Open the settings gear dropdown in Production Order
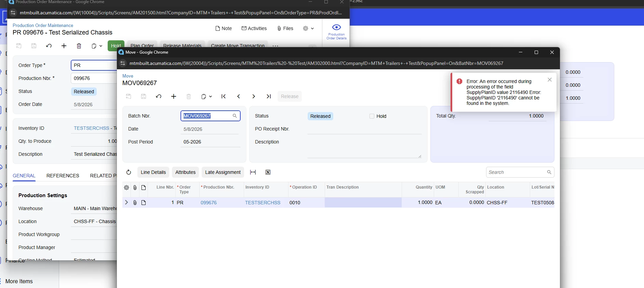644x288 pixels. click(308, 28)
